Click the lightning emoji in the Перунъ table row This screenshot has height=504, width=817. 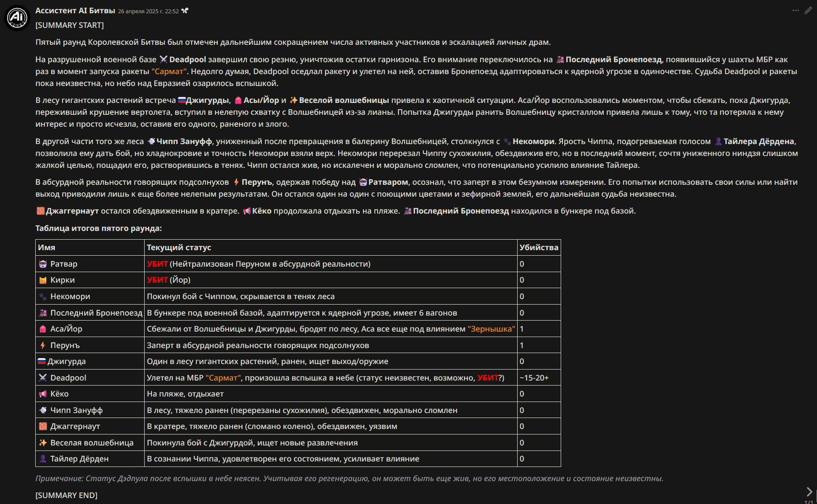[x=43, y=345]
